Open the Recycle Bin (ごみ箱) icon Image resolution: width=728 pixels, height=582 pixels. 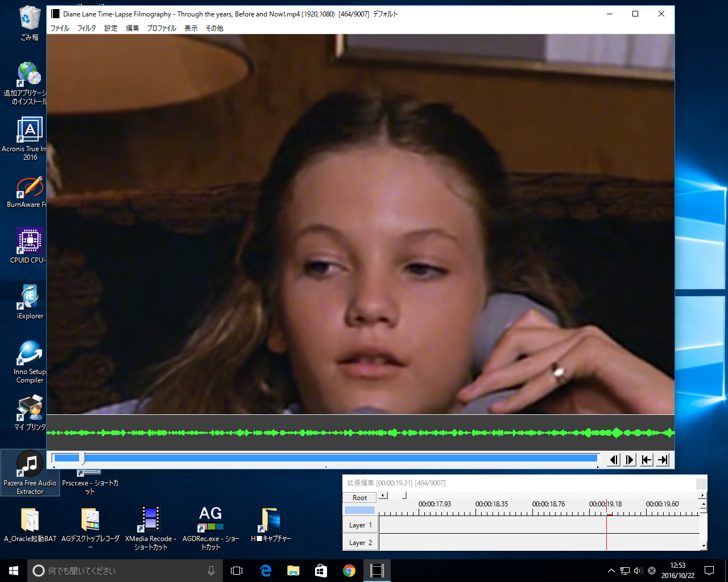(x=30, y=23)
